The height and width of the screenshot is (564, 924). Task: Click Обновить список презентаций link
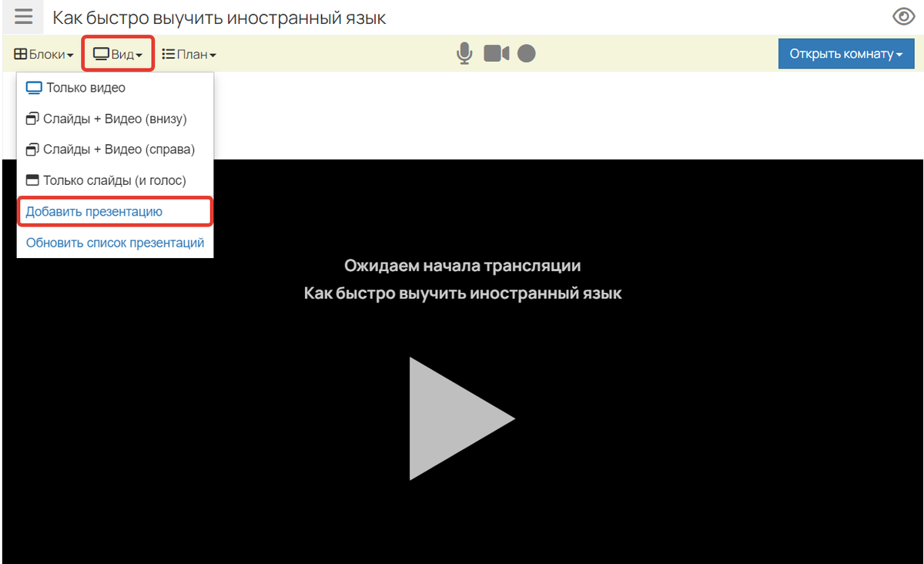(115, 243)
